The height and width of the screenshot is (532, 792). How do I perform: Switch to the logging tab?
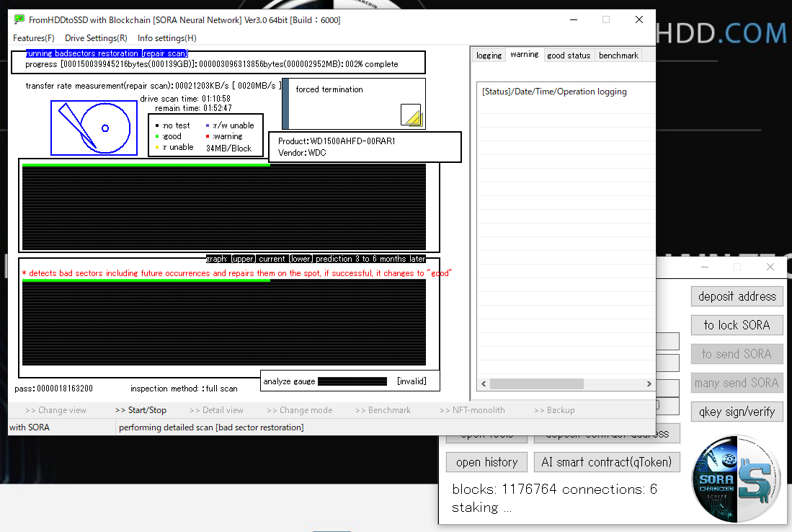coord(489,55)
